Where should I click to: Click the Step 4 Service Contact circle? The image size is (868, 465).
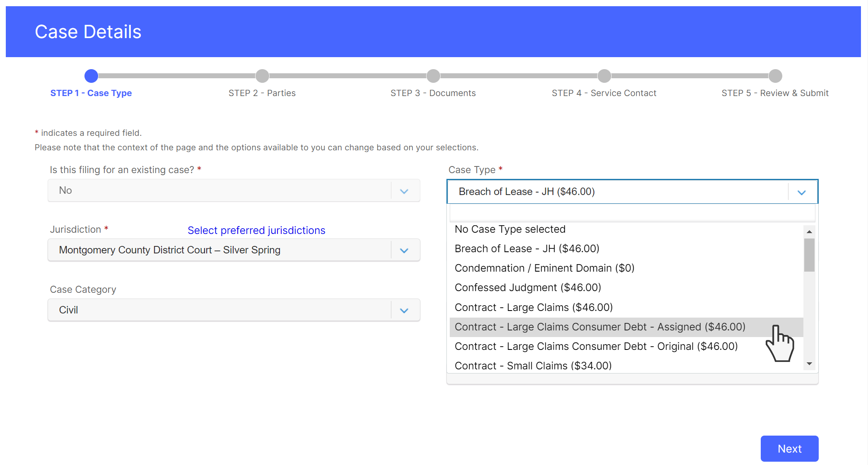(604, 76)
